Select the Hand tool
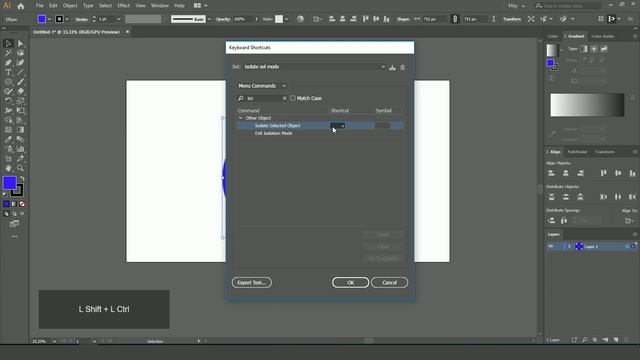Screen dimensions: 640x360 8,168
